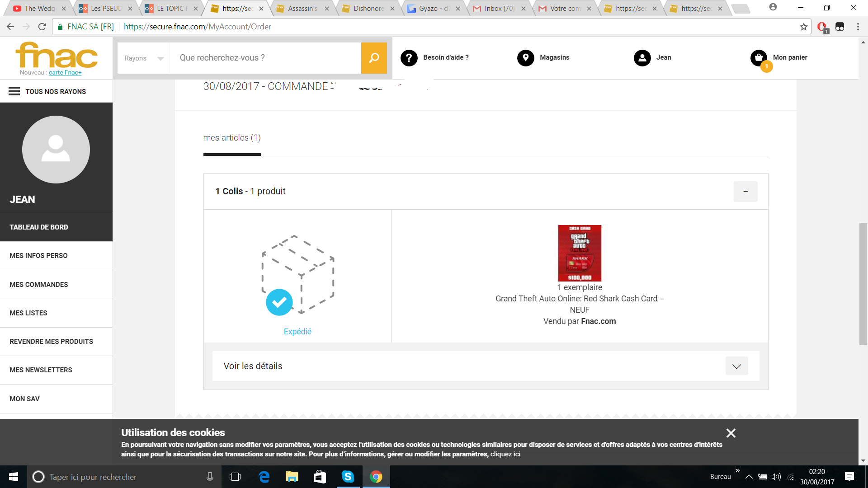Click the Magasins location pin icon
Image resolution: width=868 pixels, height=488 pixels.
(525, 58)
